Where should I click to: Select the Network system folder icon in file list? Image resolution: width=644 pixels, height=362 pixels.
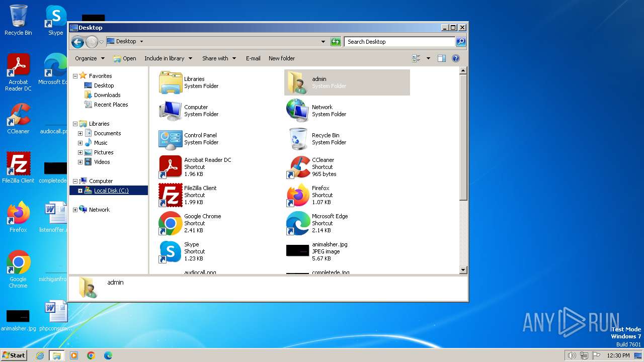click(x=298, y=111)
